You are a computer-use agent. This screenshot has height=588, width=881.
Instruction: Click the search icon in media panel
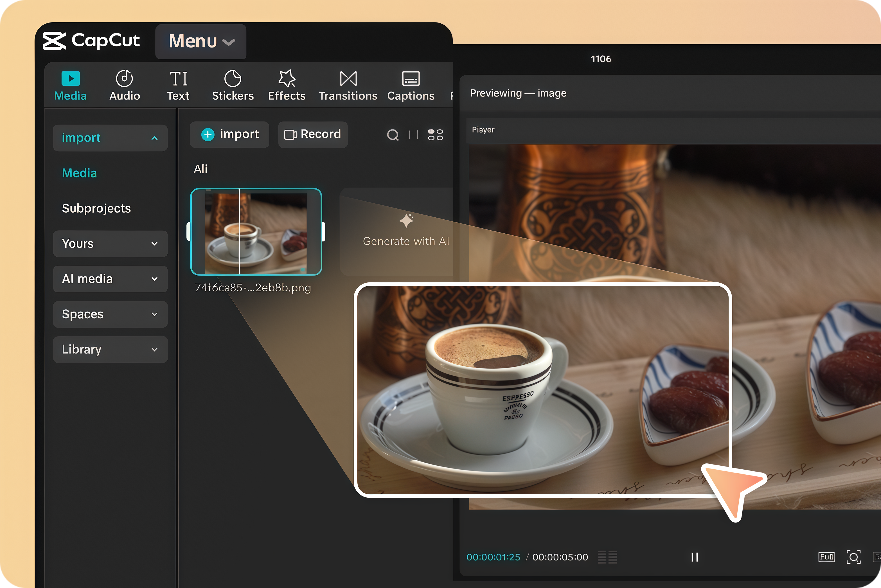(x=393, y=135)
